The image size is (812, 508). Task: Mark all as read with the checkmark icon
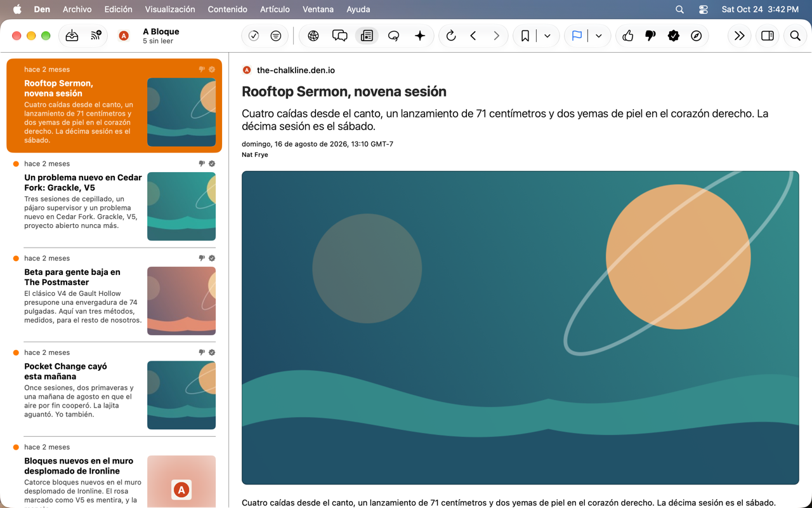(x=254, y=36)
